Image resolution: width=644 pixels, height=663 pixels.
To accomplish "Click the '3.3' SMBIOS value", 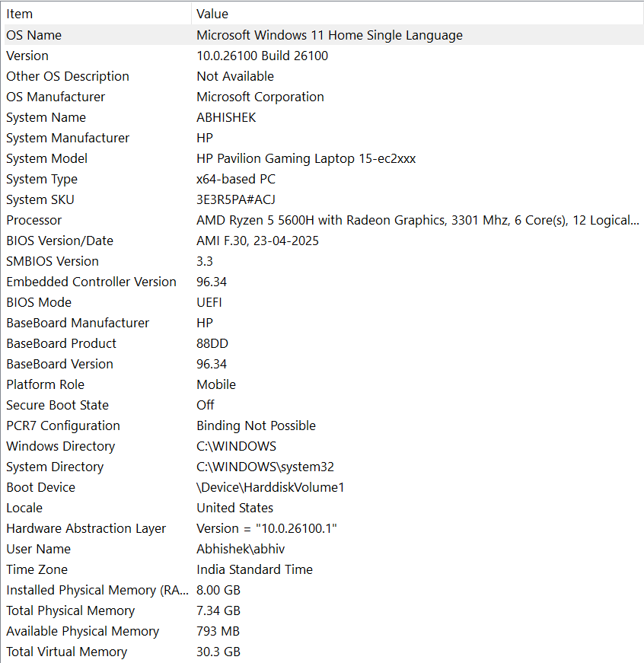I will (x=205, y=261).
